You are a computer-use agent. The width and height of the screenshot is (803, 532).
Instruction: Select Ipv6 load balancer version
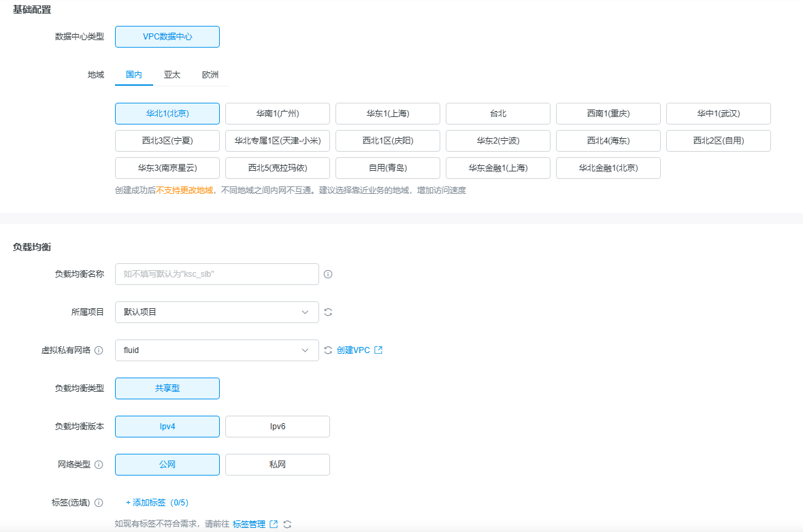(278, 427)
